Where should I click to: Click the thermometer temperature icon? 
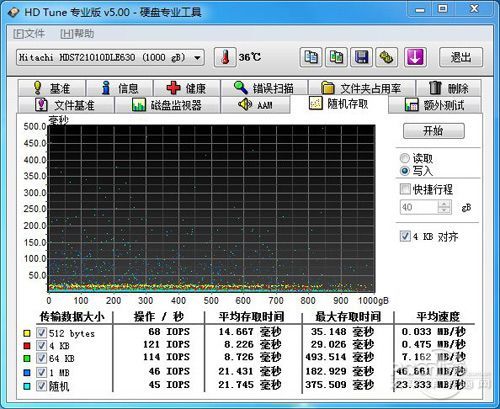(x=225, y=57)
